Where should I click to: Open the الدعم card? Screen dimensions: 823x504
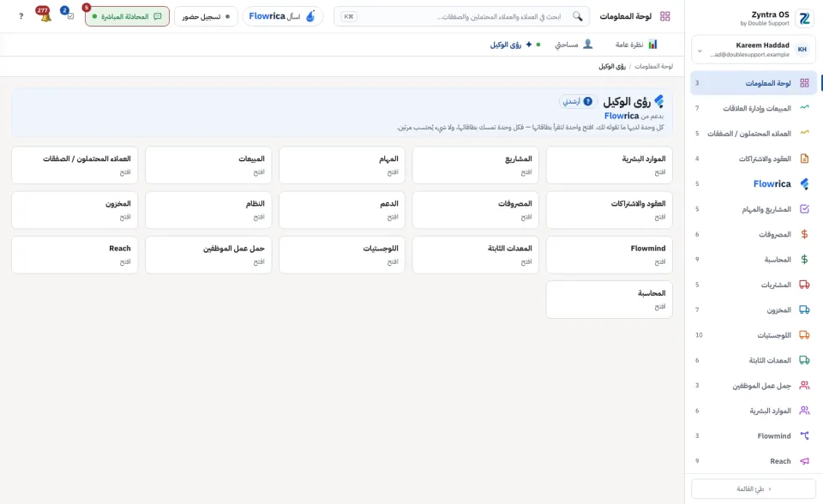(342, 210)
